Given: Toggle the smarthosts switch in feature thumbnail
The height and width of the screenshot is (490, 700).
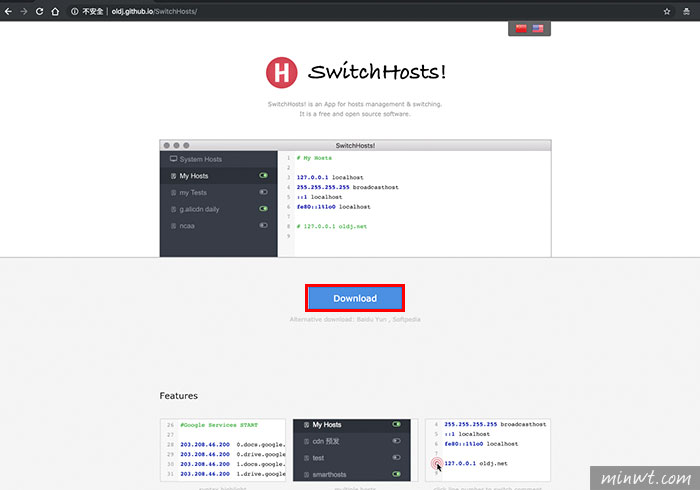Looking at the screenshot, I should (x=396, y=473).
